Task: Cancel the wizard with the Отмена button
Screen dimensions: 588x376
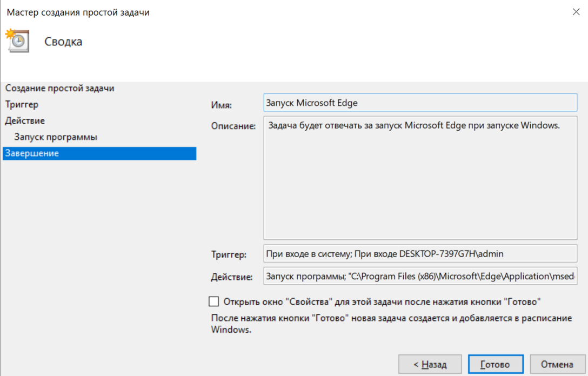Action: 557,365
